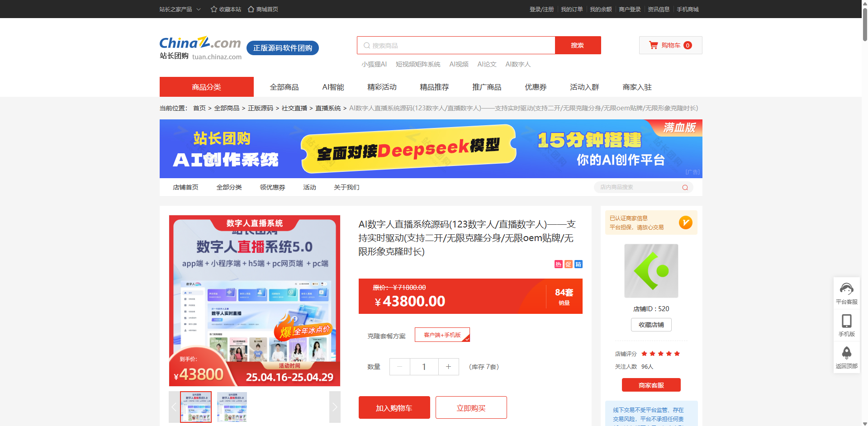Select the second product thumbnail

(x=232, y=407)
